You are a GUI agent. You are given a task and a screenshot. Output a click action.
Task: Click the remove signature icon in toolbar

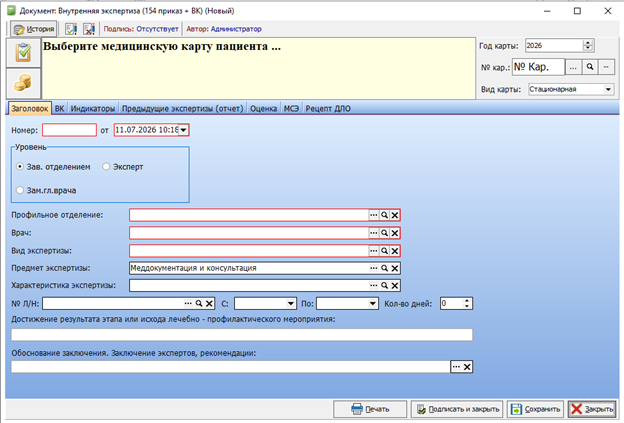[89, 29]
